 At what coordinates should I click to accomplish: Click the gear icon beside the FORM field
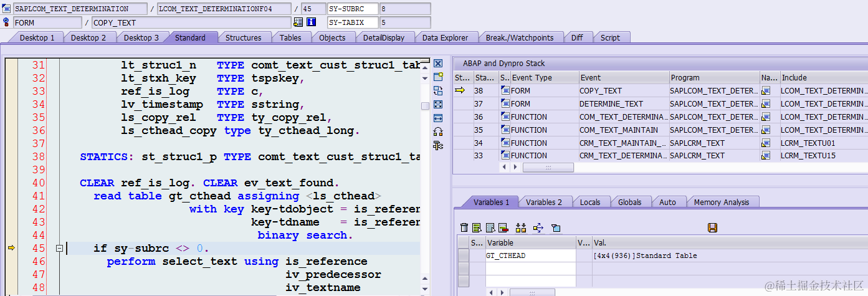pyautogui.click(x=6, y=22)
